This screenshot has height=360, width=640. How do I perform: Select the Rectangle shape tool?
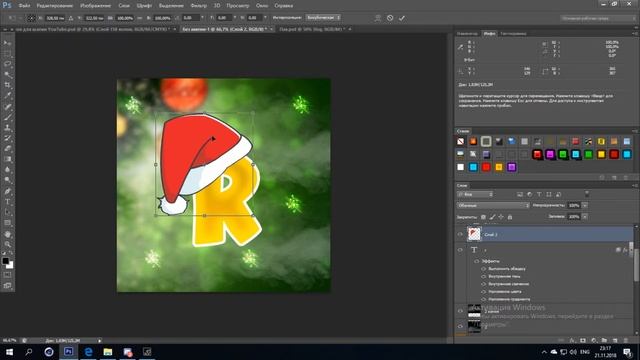click(7, 223)
